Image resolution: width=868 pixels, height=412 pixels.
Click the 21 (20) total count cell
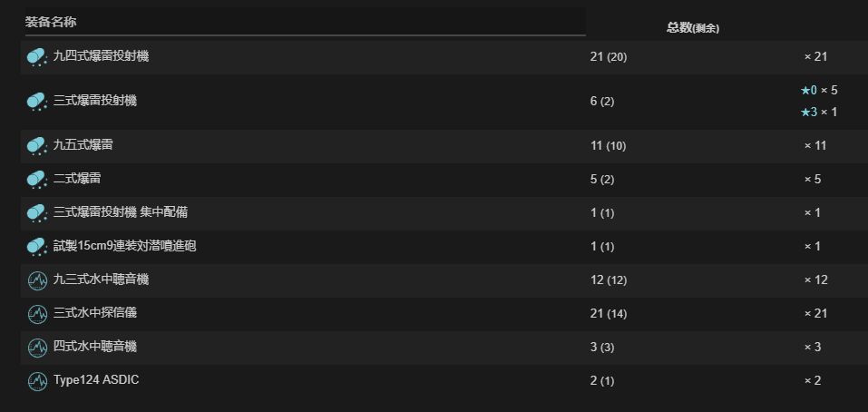click(609, 56)
